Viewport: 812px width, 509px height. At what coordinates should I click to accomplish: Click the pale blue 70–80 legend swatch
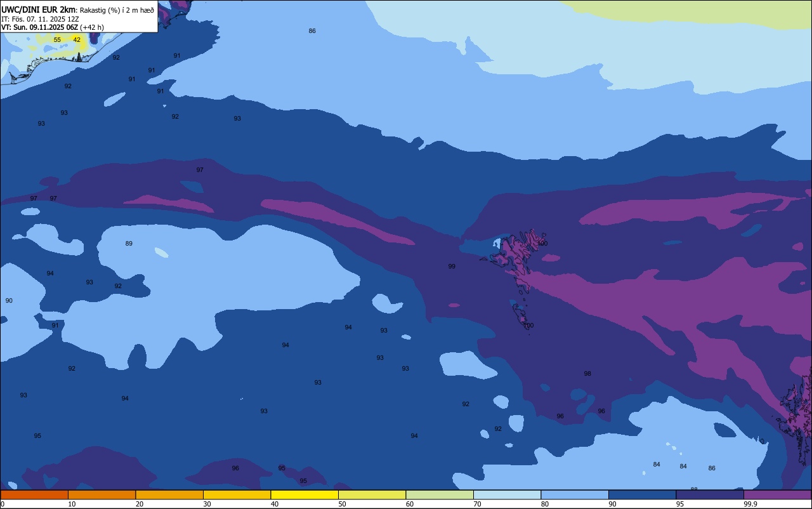[x=507, y=494]
